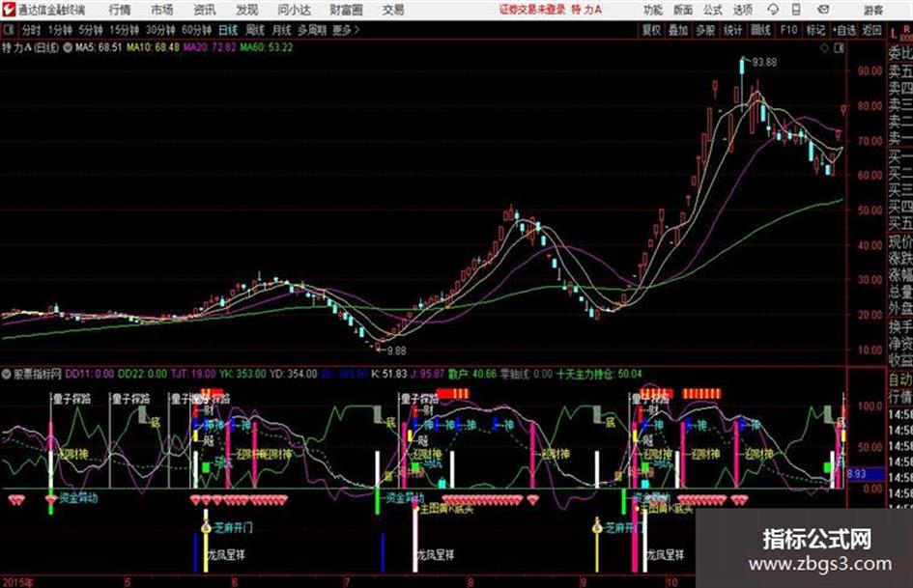Click the red R icon atop right sidebar

pyautogui.click(x=906, y=29)
